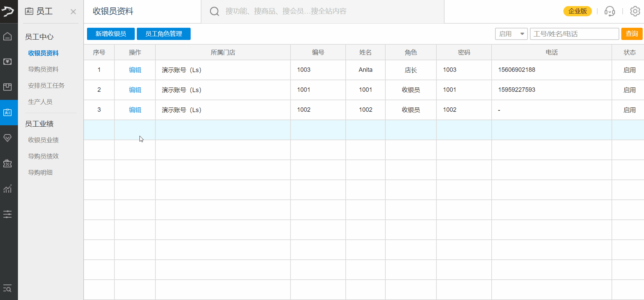Click the app logo icon
Image resolution: width=644 pixels, height=300 pixels.
click(x=8, y=11)
